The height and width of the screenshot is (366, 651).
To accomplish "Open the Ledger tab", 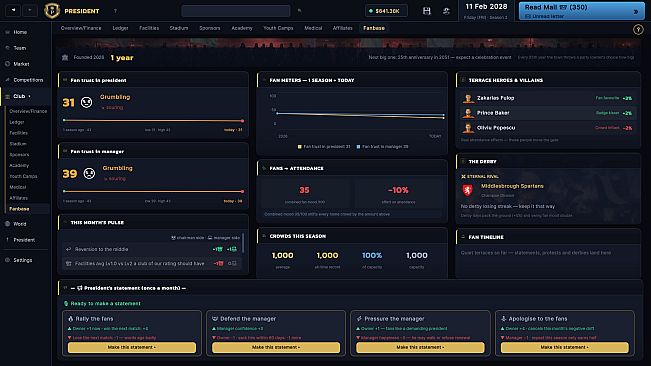I will pos(120,28).
